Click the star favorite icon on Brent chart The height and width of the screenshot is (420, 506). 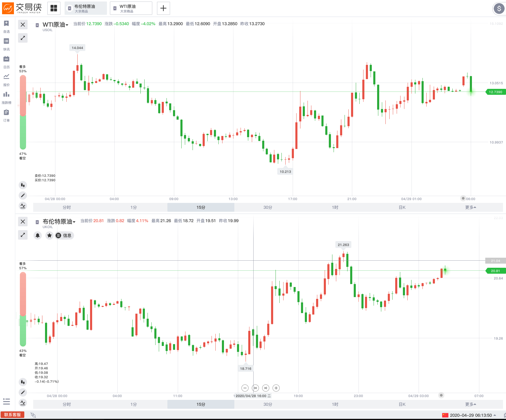tap(49, 235)
